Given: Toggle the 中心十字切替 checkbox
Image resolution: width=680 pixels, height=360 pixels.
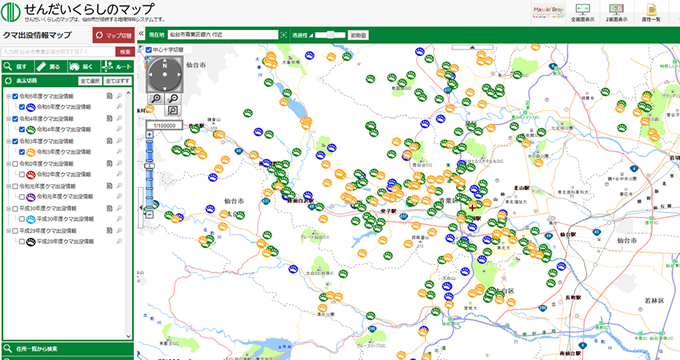Looking at the screenshot, I should (x=149, y=50).
